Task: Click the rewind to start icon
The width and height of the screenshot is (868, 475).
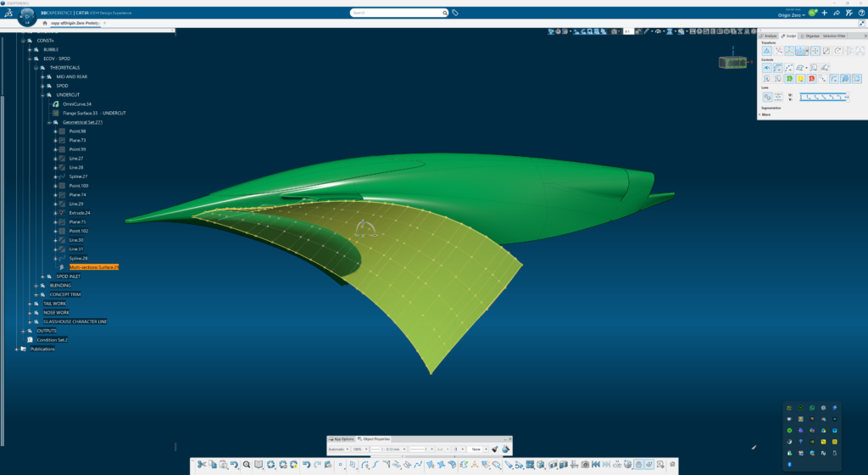Action: pos(596,465)
